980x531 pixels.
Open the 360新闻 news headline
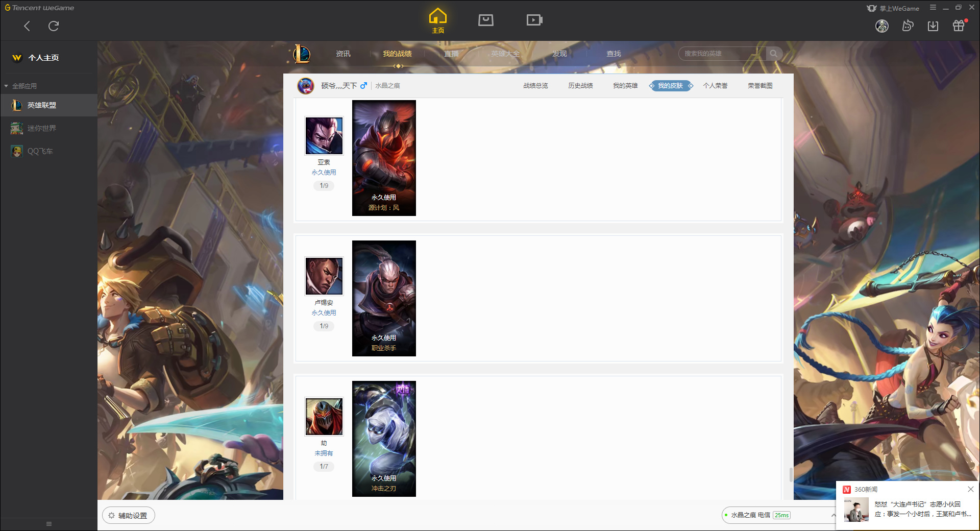coord(923,509)
